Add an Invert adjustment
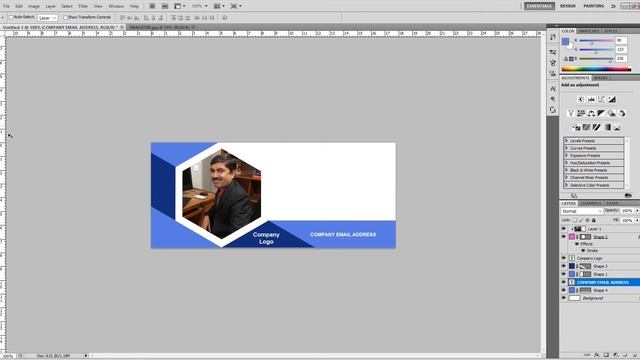Image resolution: width=640 pixels, height=360 pixels. 576,127
